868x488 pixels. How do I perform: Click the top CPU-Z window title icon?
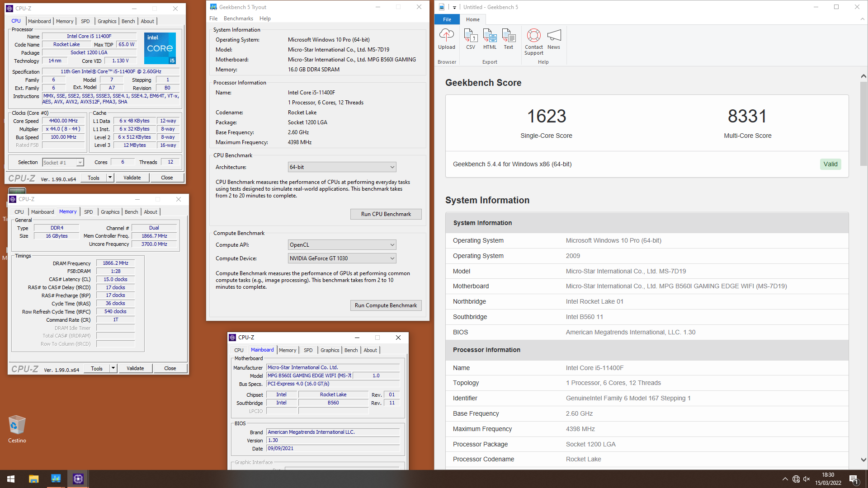[x=9, y=9]
